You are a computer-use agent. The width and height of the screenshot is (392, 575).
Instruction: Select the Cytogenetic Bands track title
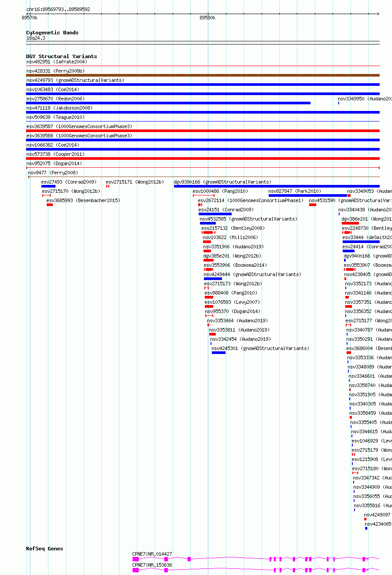52,33
